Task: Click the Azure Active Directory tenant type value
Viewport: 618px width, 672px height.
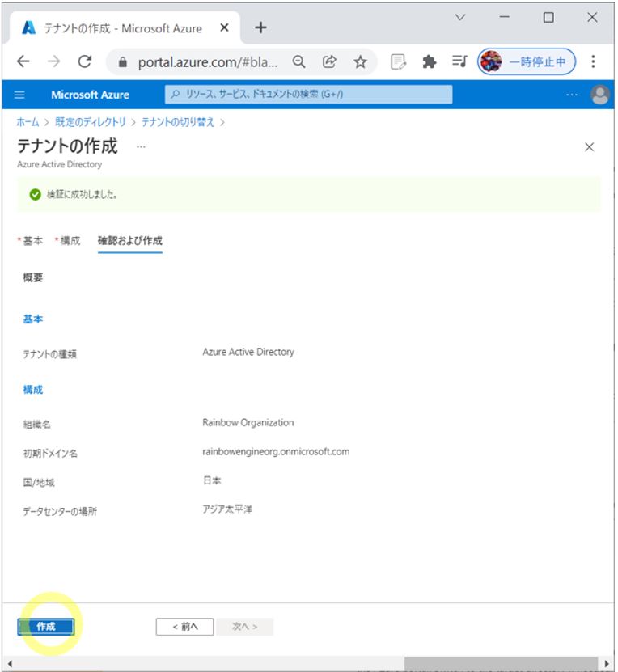Action: pyautogui.click(x=248, y=352)
